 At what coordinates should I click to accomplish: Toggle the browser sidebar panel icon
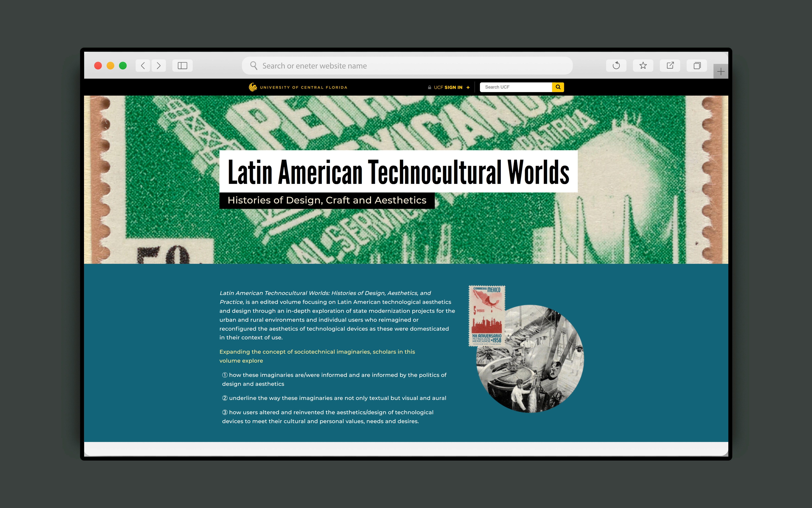coord(182,66)
